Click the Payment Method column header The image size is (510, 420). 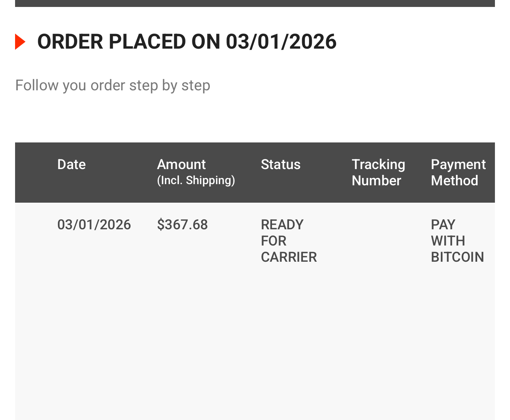pyautogui.click(x=458, y=172)
